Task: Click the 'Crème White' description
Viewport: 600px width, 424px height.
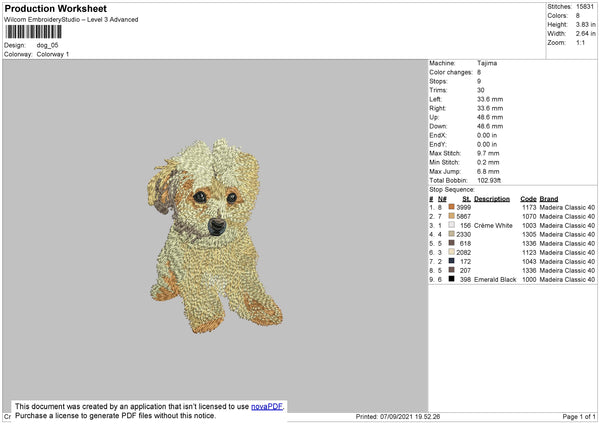Action: tap(493, 225)
